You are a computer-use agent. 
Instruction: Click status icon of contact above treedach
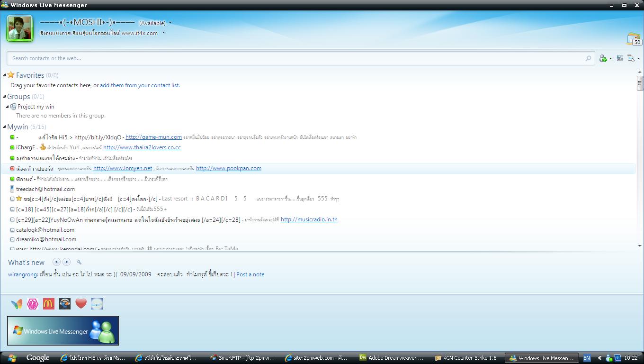coord(12,179)
